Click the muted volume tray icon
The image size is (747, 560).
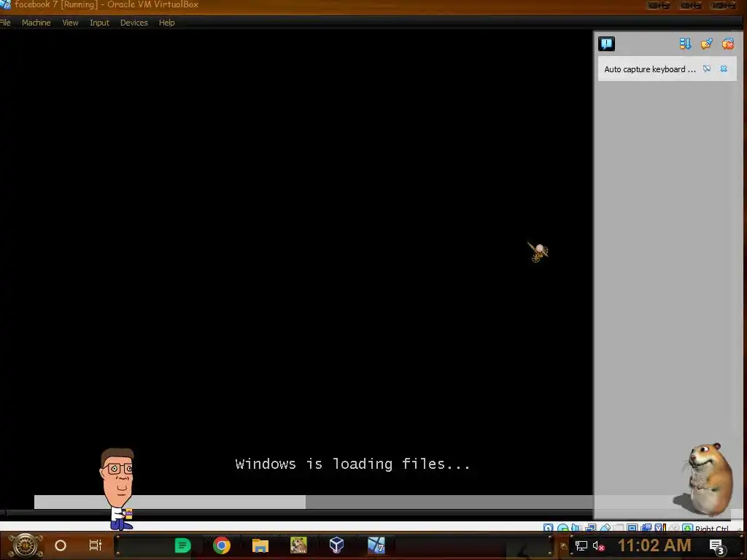coord(598,546)
